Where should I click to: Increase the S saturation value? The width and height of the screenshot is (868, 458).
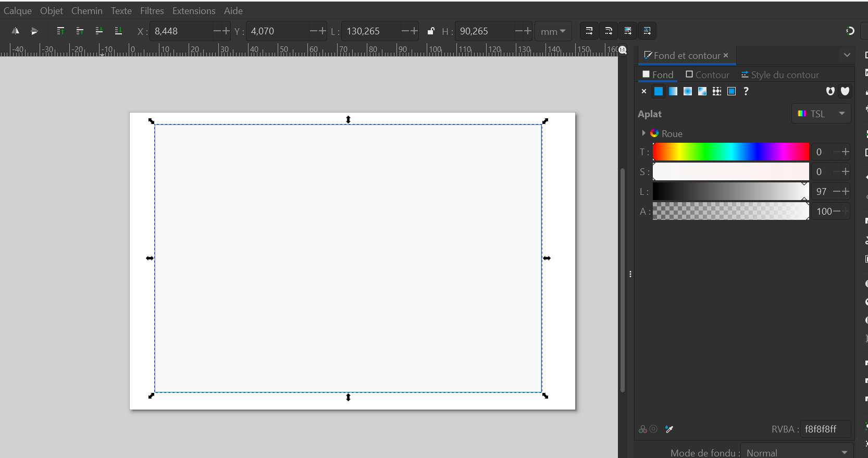[x=845, y=171]
